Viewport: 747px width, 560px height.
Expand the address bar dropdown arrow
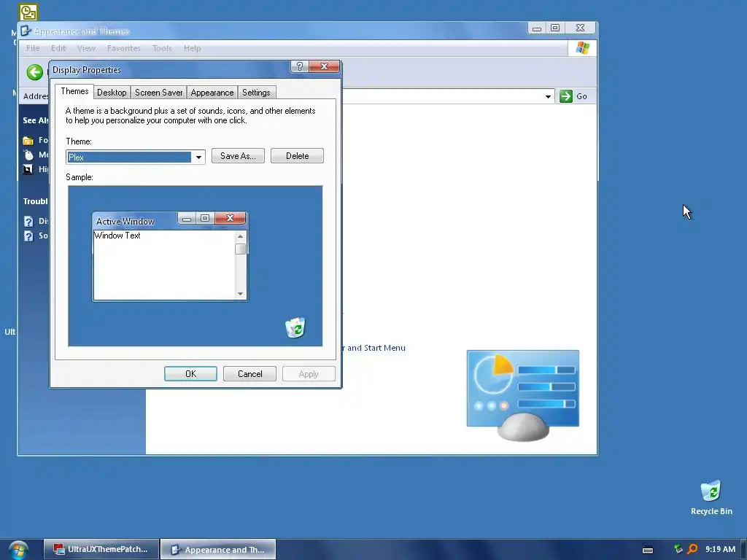click(x=548, y=97)
